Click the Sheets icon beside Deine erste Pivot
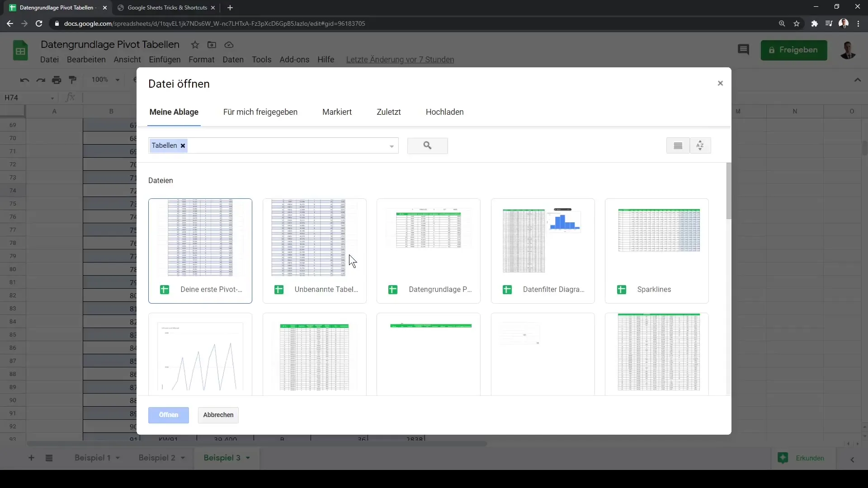Viewport: 868px width, 488px height. pyautogui.click(x=165, y=290)
